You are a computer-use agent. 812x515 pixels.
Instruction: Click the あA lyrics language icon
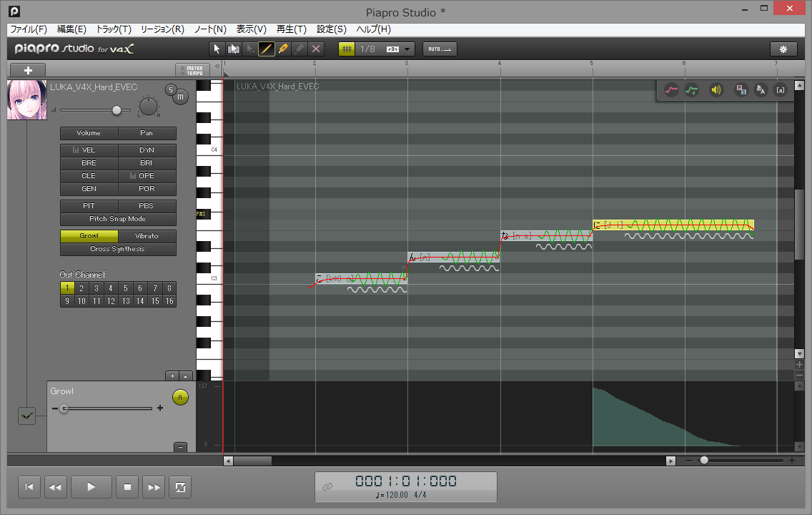[761, 90]
